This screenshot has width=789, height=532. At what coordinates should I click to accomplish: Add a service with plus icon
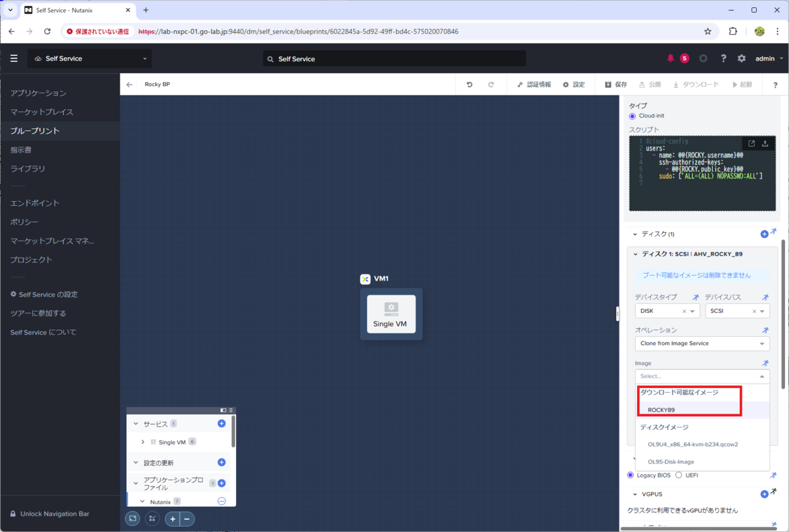(x=222, y=423)
